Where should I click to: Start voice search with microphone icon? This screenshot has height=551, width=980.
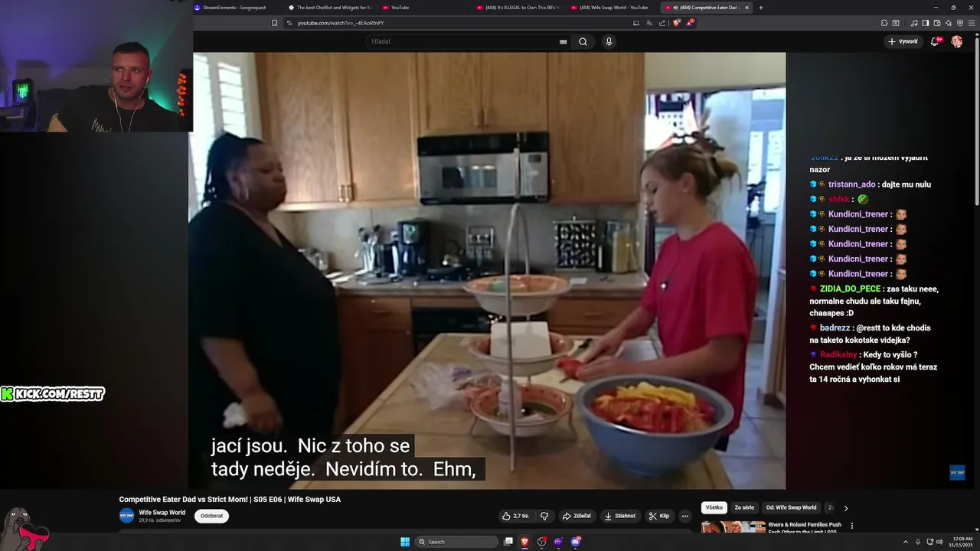click(609, 41)
